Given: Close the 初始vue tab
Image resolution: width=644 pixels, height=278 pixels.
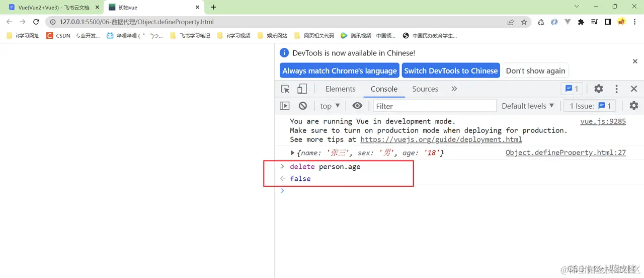Looking at the screenshot, I should [198, 8].
